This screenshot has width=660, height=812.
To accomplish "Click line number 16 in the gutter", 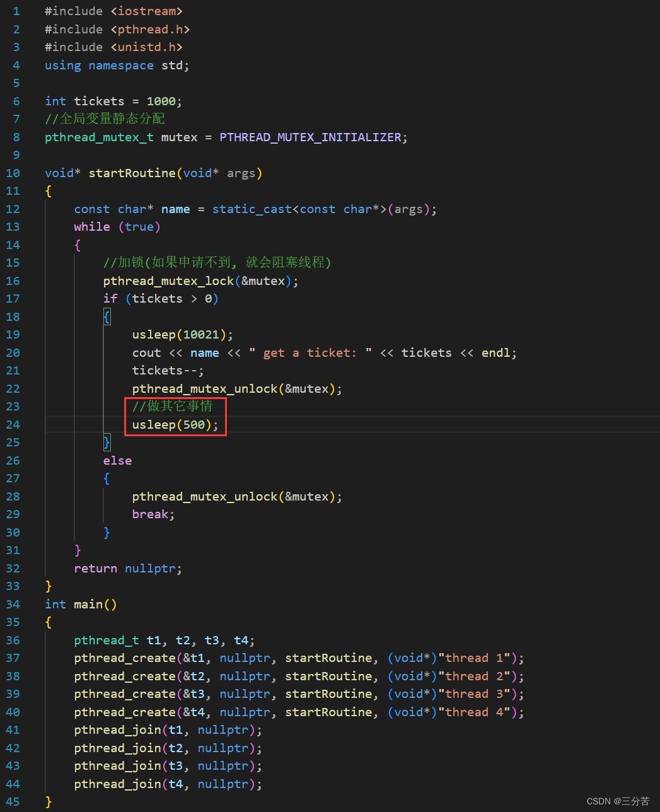I will (x=13, y=281).
